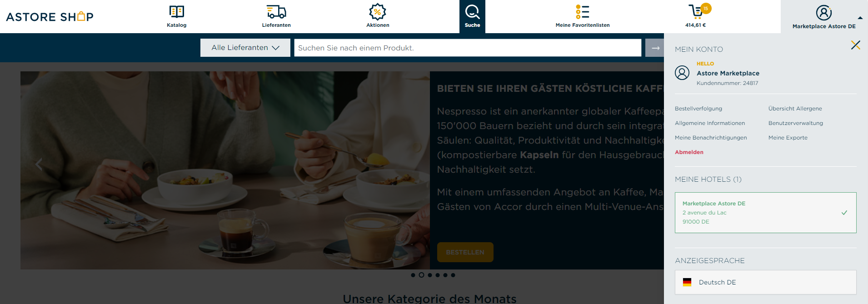Open the Deutsch DE language selector
The width and height of the screenshot is (868, 304).
[765, 282]
